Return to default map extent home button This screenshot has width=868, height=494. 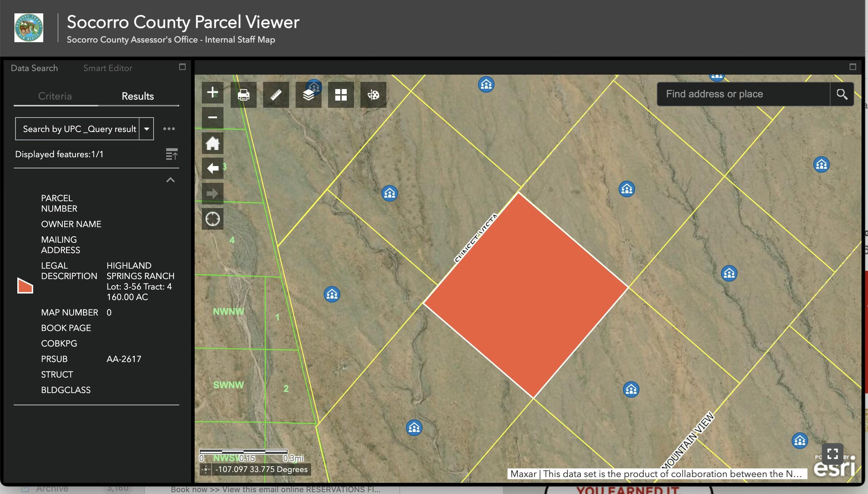213,143
